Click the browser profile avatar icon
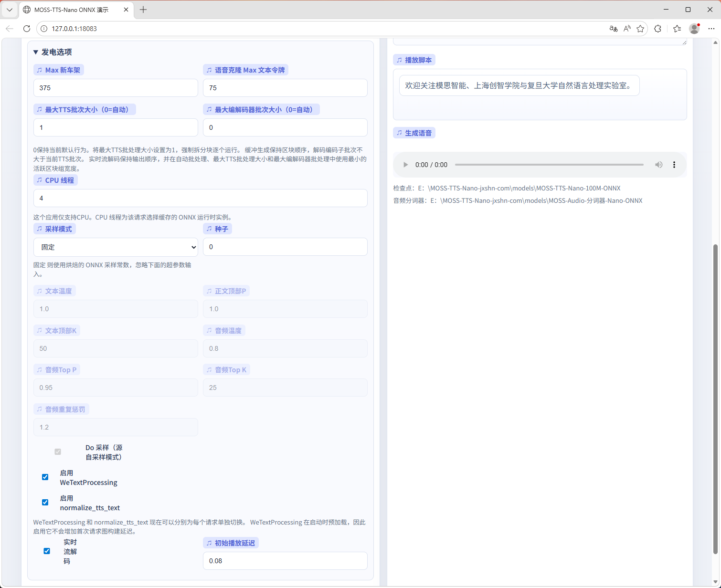Viewport: 721px width, 588px height. 694,29
